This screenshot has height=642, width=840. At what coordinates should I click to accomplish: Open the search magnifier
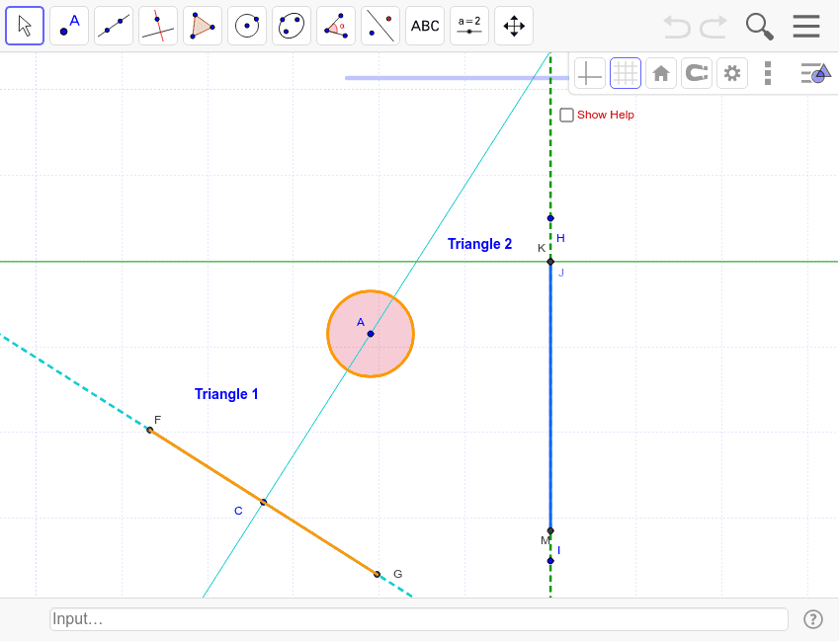pos(760,27)
